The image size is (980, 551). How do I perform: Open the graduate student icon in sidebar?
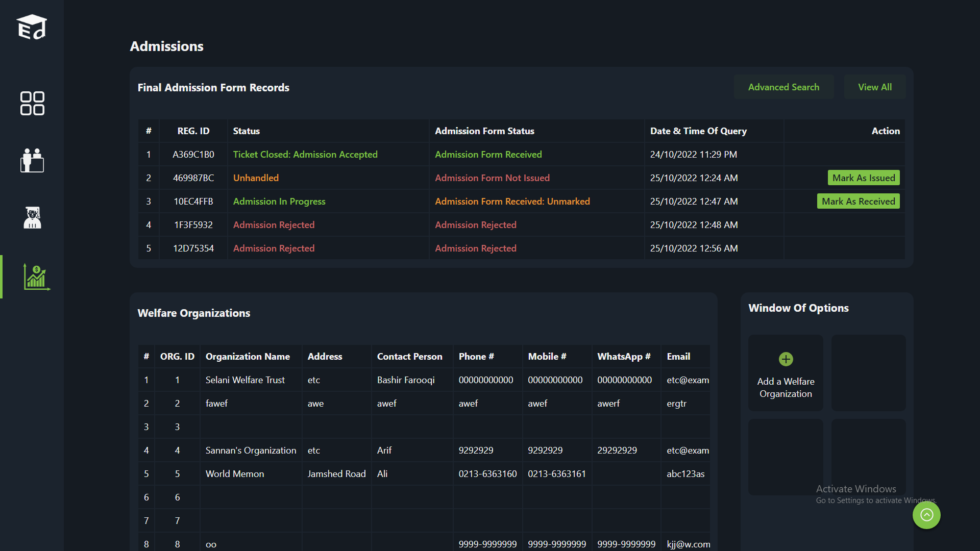[x=32, y=218]
